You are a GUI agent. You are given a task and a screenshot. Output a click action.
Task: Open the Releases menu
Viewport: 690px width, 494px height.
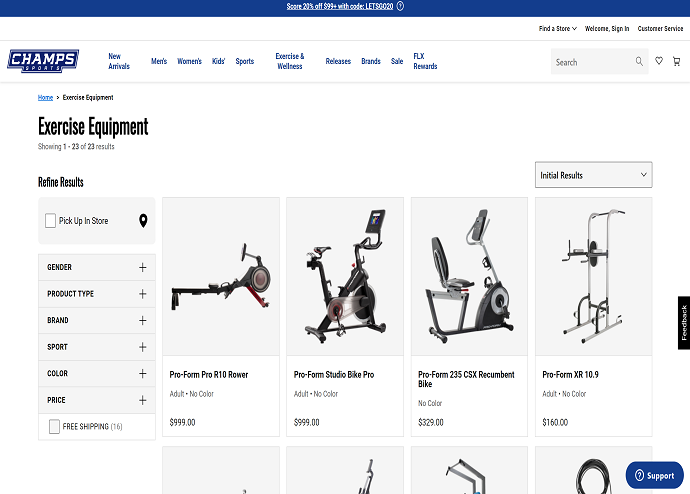(338, 61)
